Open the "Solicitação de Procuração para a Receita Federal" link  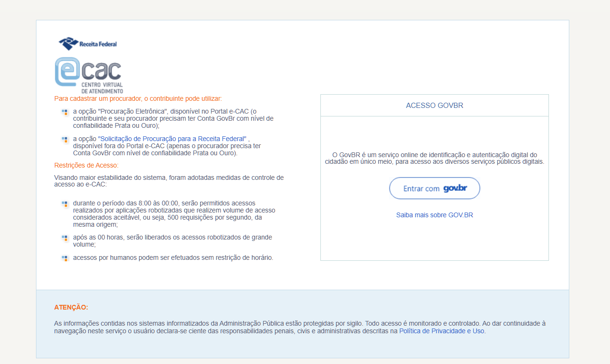pyautogui.click(x=172, y=139)
